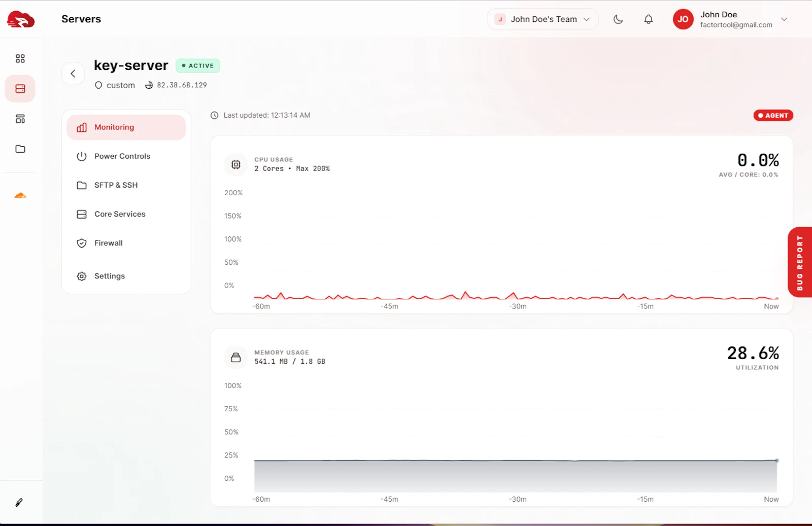Viewport: 812px width, 526px height.
Task: Go back using the left arrow button
Action: [x=73, y=74]
